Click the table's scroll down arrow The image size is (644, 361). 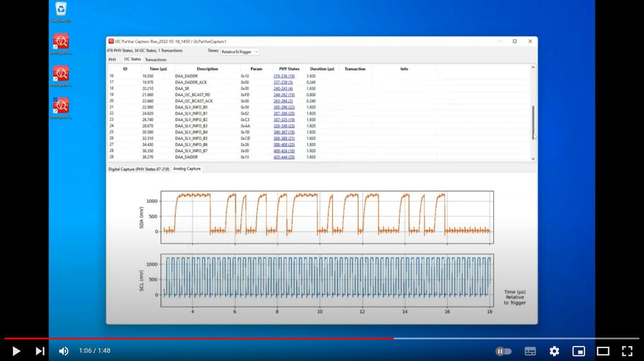pos(533,159)
